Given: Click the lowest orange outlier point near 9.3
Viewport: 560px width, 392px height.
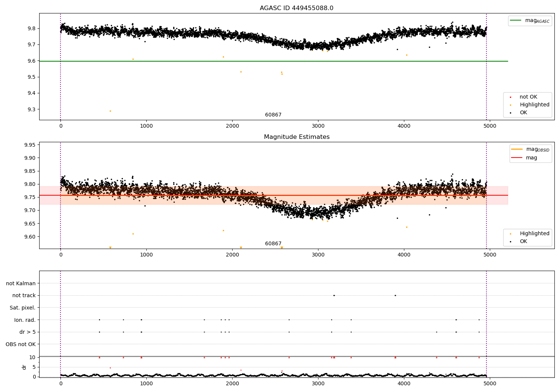Looking at the screenshot, I should (110, 111).
